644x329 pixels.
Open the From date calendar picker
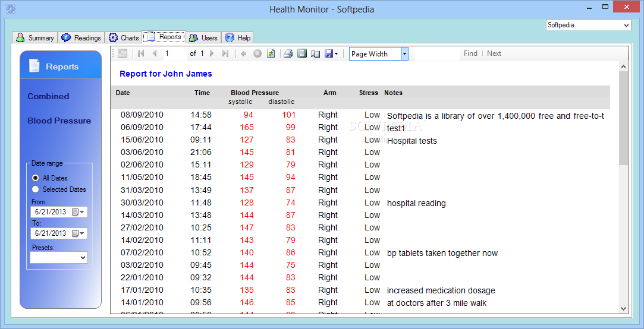(78, 212)
